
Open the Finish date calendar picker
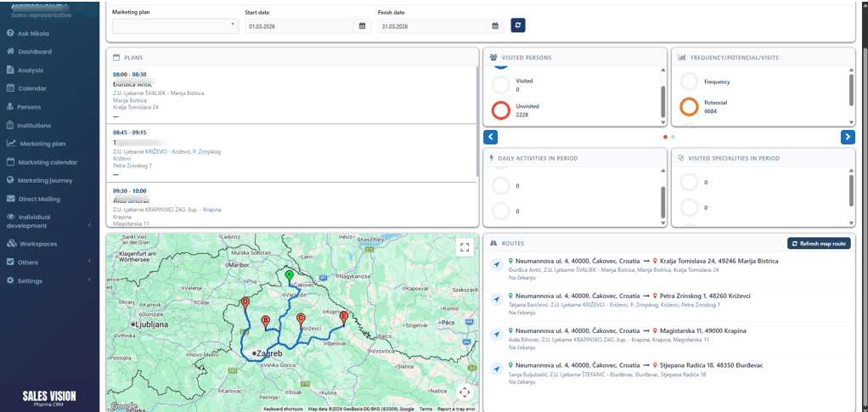[x=495, y=25]
